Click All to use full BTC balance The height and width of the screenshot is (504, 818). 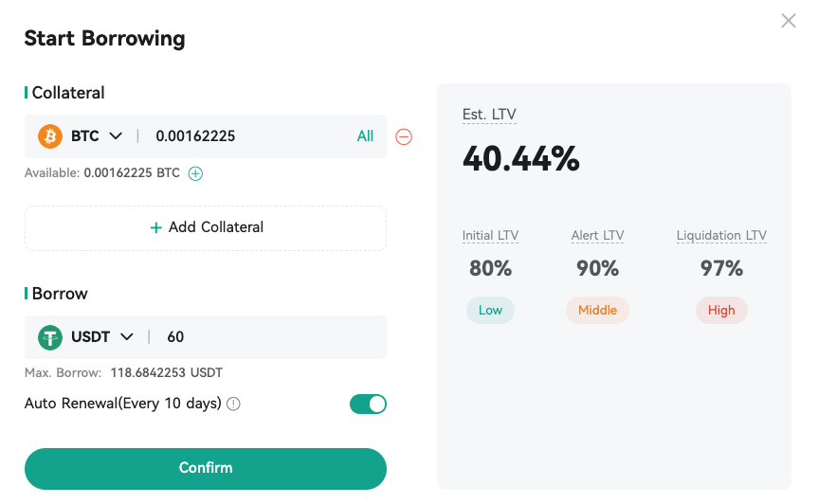click(365, 136)
